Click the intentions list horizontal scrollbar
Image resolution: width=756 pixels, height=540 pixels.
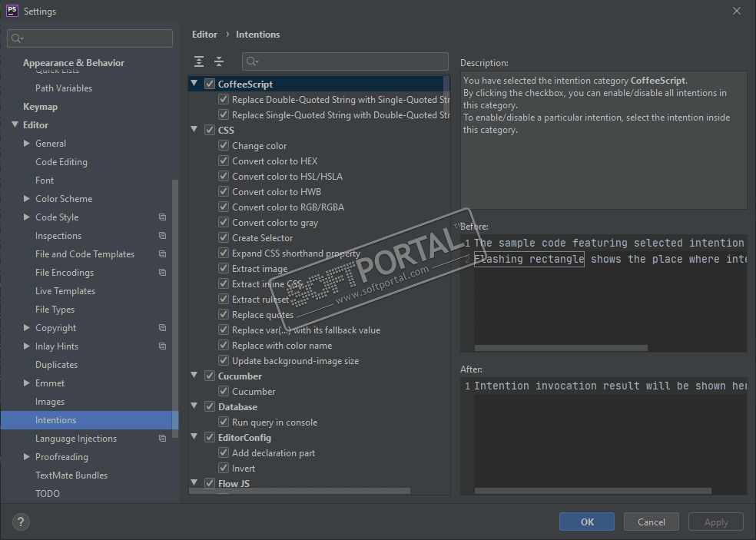[x=300, y=491]
